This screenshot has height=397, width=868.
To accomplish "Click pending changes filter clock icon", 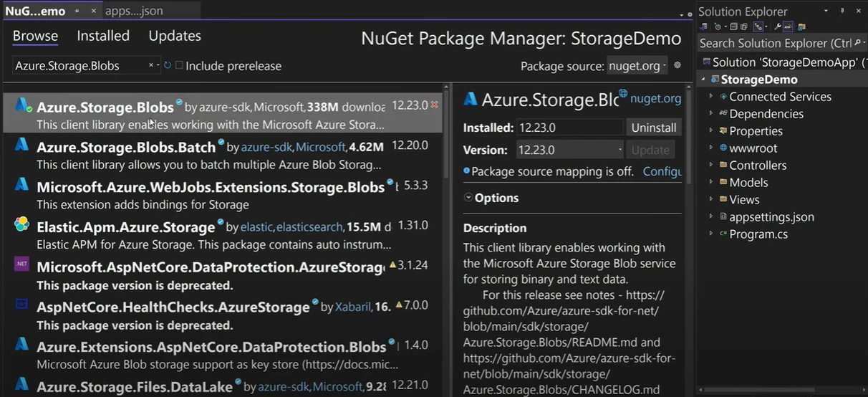I will tap(718, 27).
